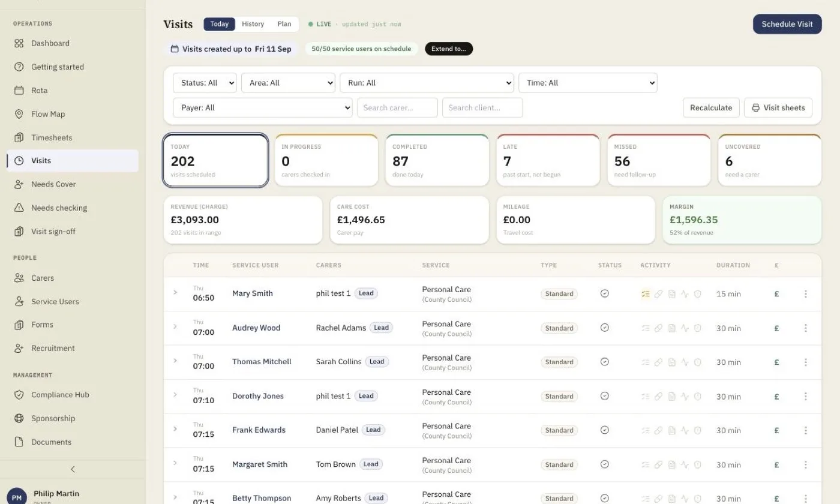
Task: Focus the Search client field
Action: (x=482, y=108)
